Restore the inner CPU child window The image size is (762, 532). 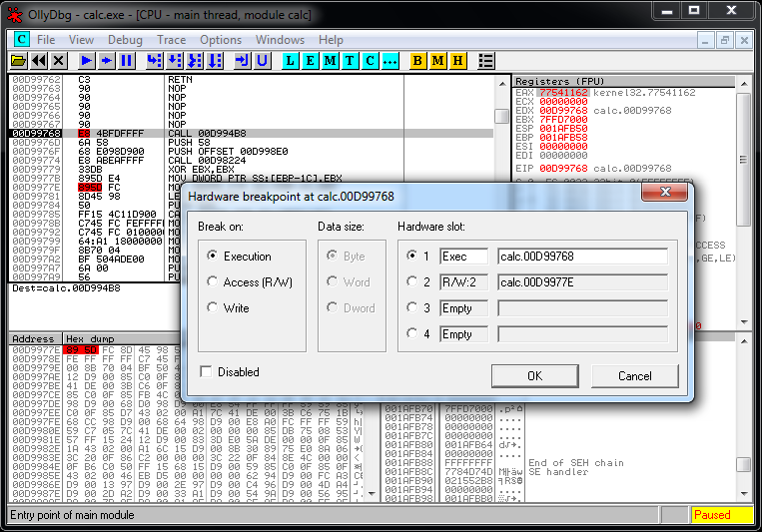pos(725,40)
